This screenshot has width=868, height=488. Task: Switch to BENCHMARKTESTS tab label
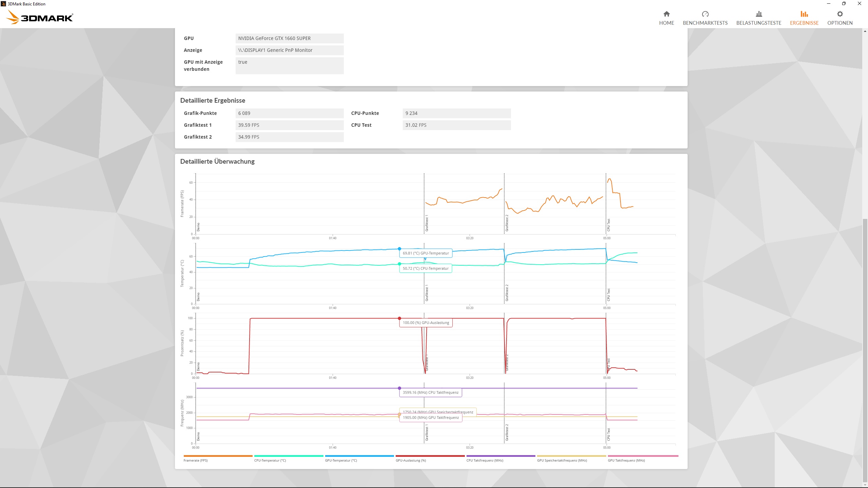705,23
